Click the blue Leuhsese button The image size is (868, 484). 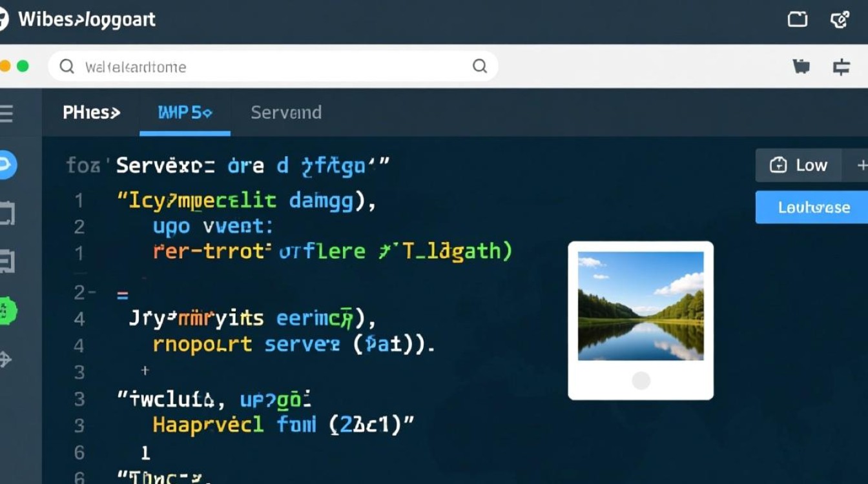pyautogui.click(x=813, y=207)
